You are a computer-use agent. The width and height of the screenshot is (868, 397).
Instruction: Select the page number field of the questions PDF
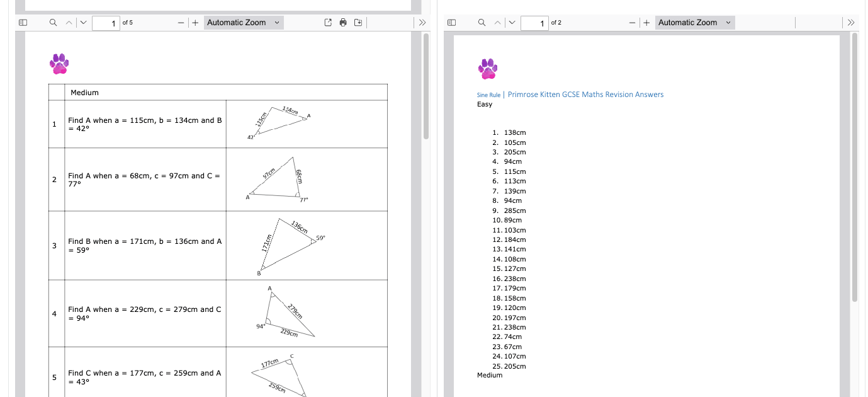click(107, 22)
